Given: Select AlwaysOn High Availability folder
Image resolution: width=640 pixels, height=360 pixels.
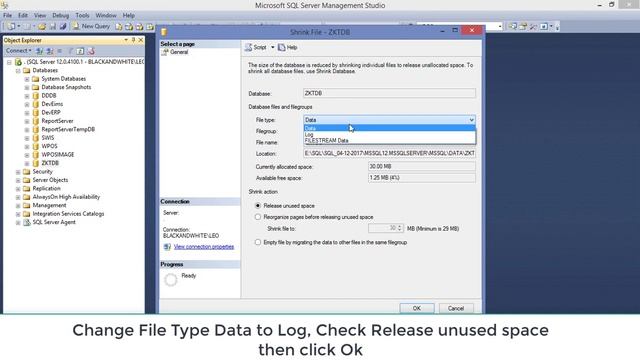Looking at the screenshot, I should point(66,197).
